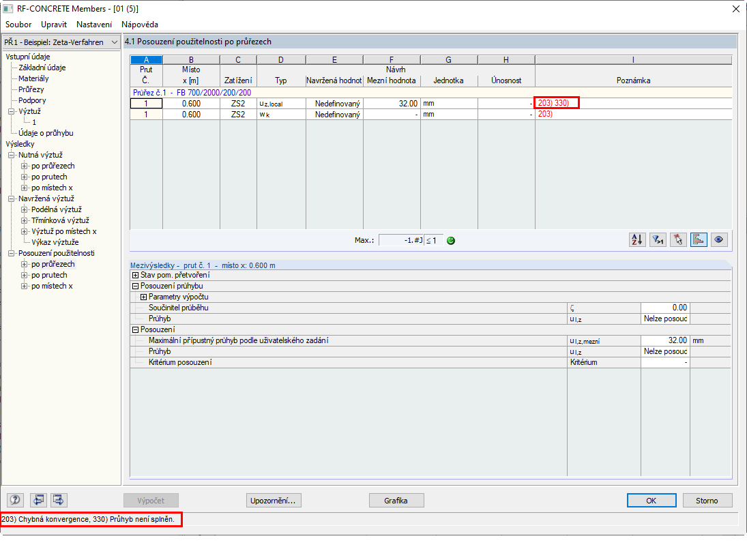Click column header A
This screenshot has height=560, width=747.
click(x=146, y=60)
